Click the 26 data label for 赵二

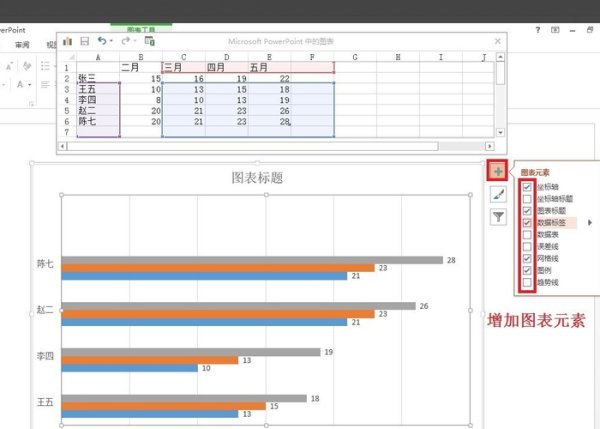tap(424, 306)
